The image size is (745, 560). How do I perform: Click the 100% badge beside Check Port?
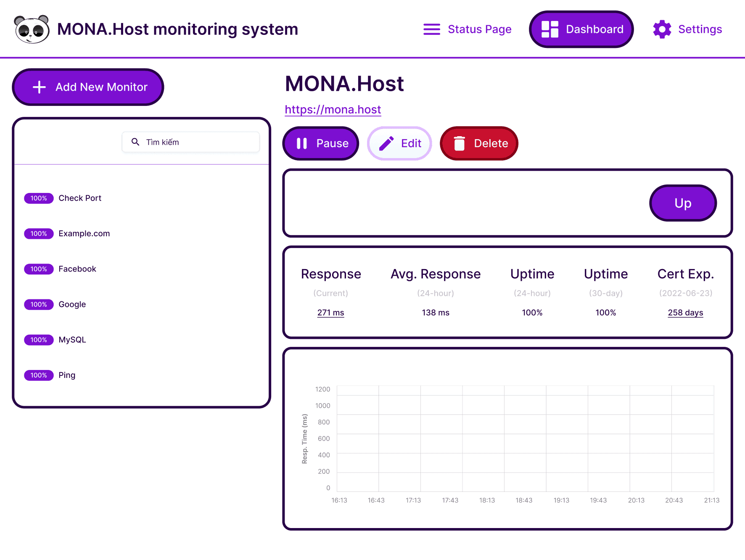tap(39, 198)
